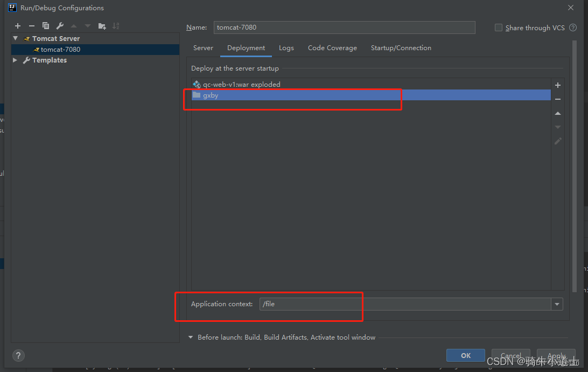Select Templates item in tree
This screenshot has width=588, height=372.
pyautogui.click(x=49, y=60)
